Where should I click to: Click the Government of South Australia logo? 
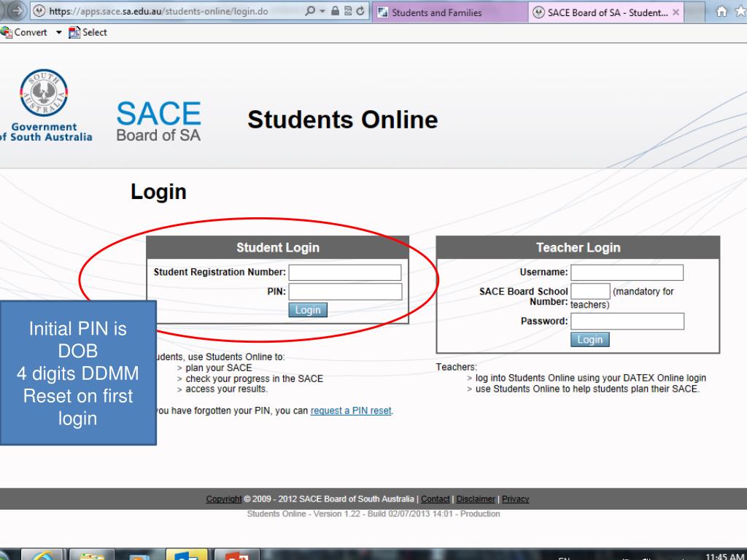pyautogui.click(x=44, y=106)
